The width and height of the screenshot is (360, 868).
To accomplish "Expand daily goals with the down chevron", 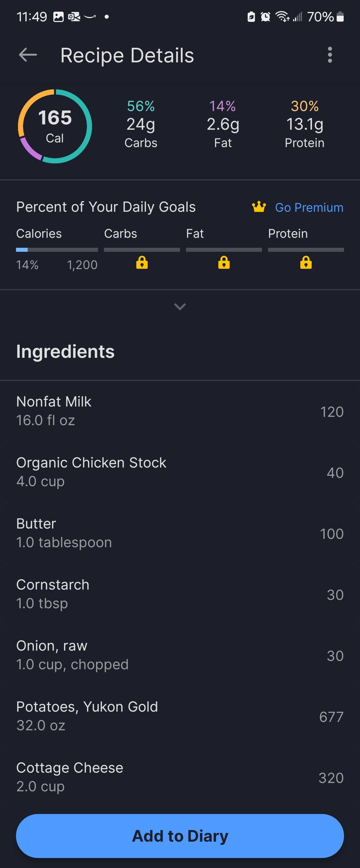I will [x=180, y=307].
